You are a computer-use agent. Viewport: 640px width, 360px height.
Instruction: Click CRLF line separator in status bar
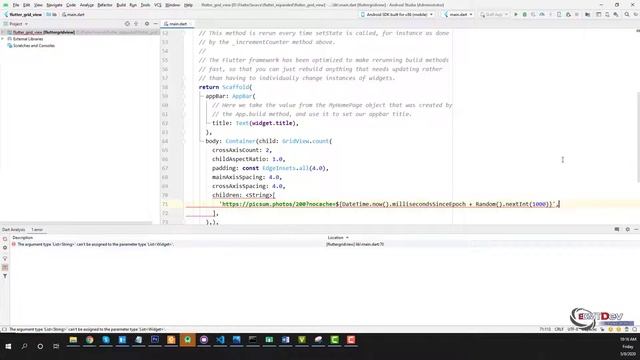tap(559, 329)
